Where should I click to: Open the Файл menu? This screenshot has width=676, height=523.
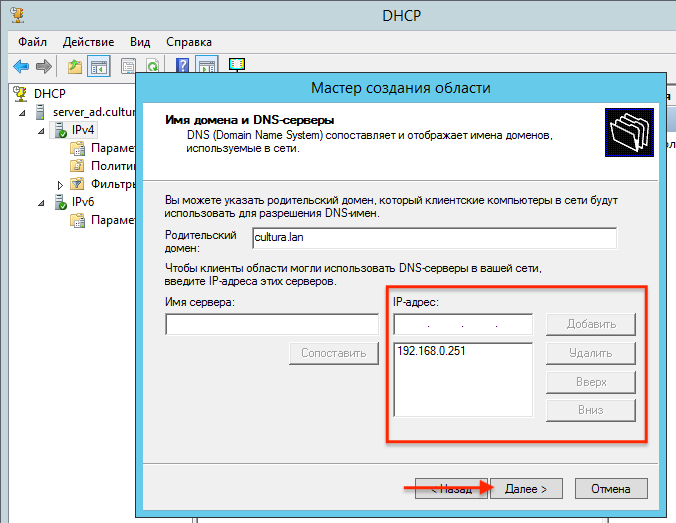coord(32,42)
